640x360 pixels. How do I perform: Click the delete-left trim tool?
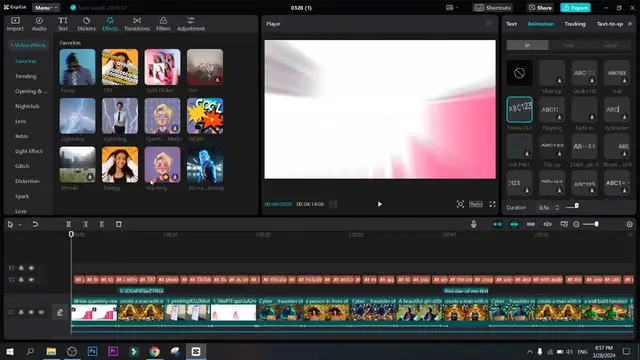85,224
